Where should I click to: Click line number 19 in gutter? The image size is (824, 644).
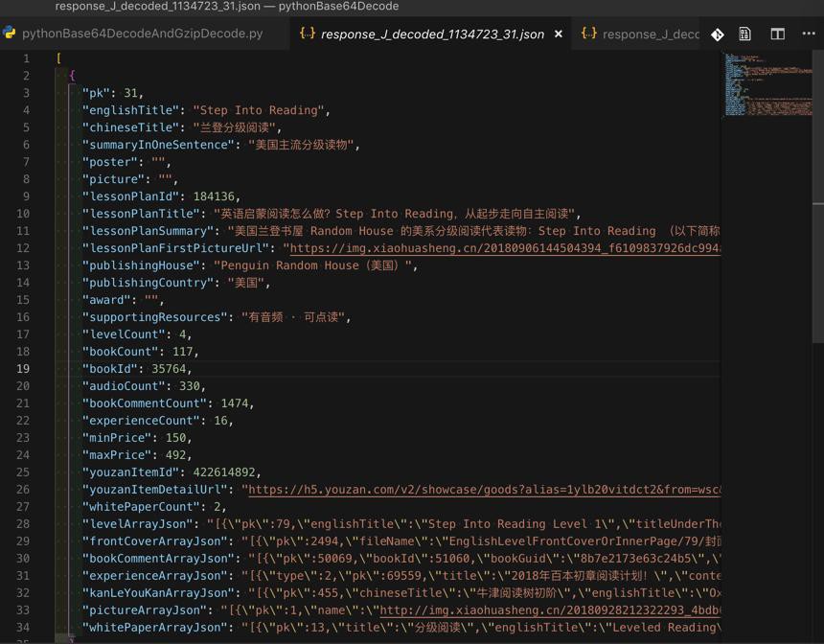[23, 369]
